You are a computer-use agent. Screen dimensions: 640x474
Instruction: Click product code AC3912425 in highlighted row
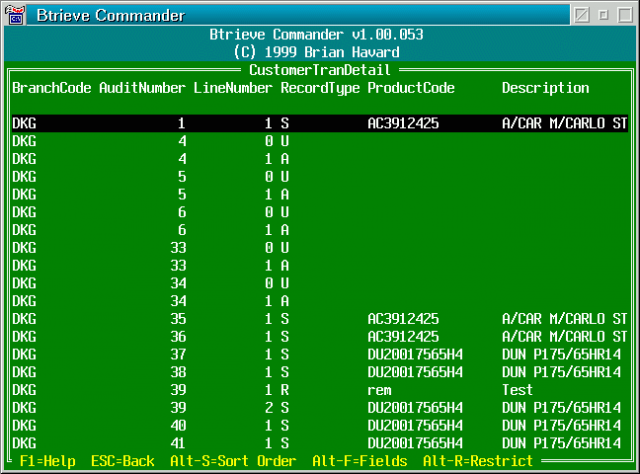coord(403,123)
